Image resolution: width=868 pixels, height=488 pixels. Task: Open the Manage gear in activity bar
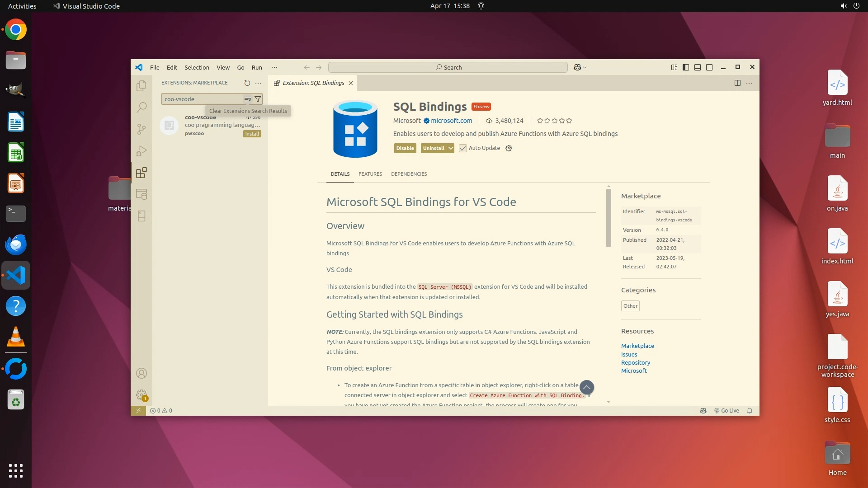pyautogui.click(x=142, y=395)
